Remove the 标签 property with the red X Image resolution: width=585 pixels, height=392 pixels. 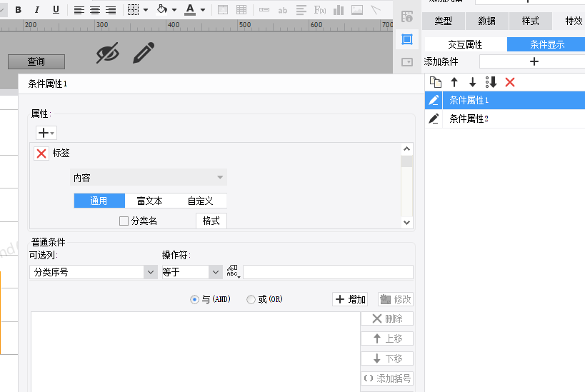tap(41, 154)
